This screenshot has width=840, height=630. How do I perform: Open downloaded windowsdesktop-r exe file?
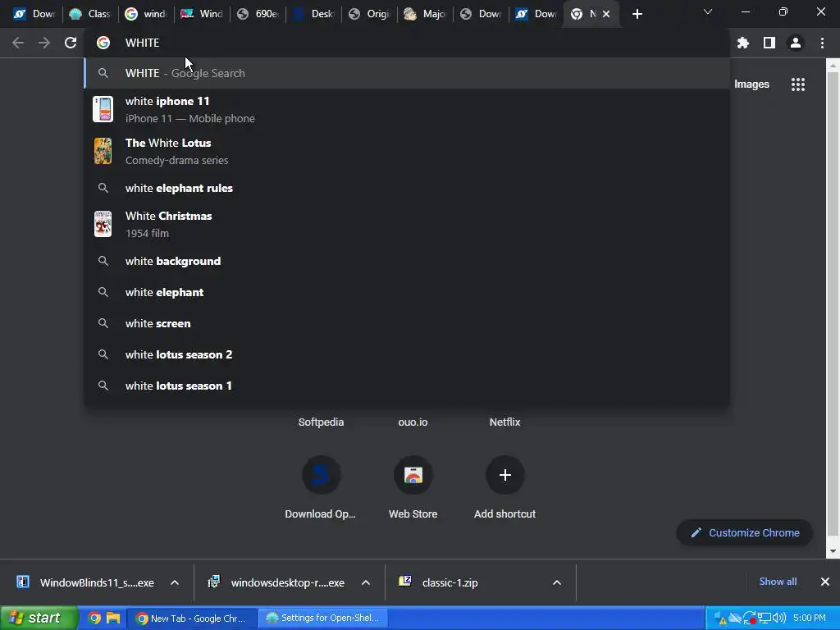click(x=276, y=582)
